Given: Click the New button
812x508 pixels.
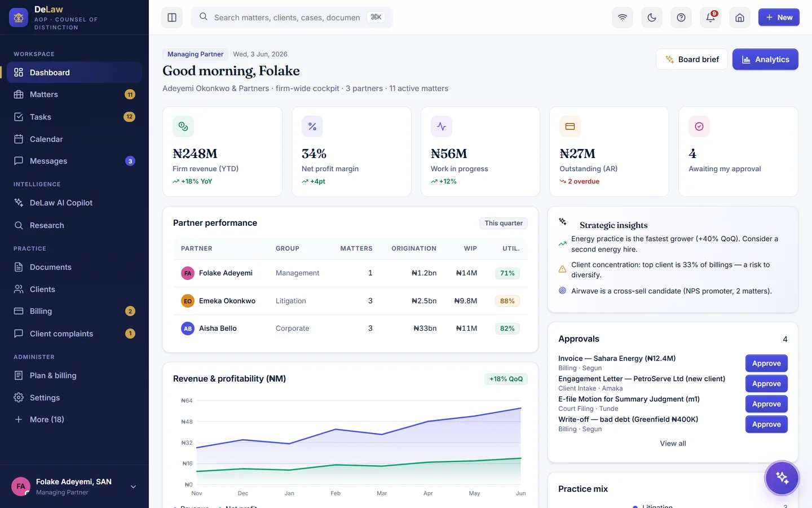Looking at the screenshot, I should (x=779, y=17).
